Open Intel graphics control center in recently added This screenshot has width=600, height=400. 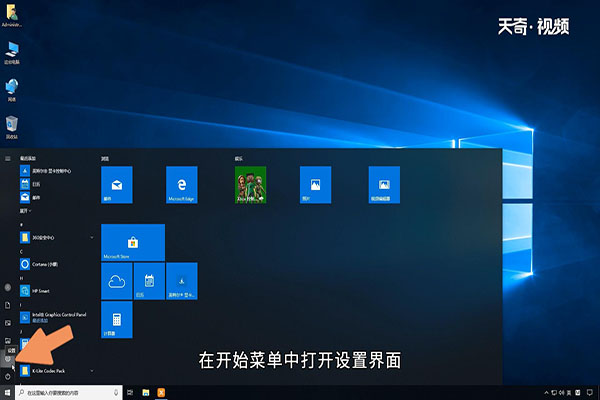pos(55,171)
